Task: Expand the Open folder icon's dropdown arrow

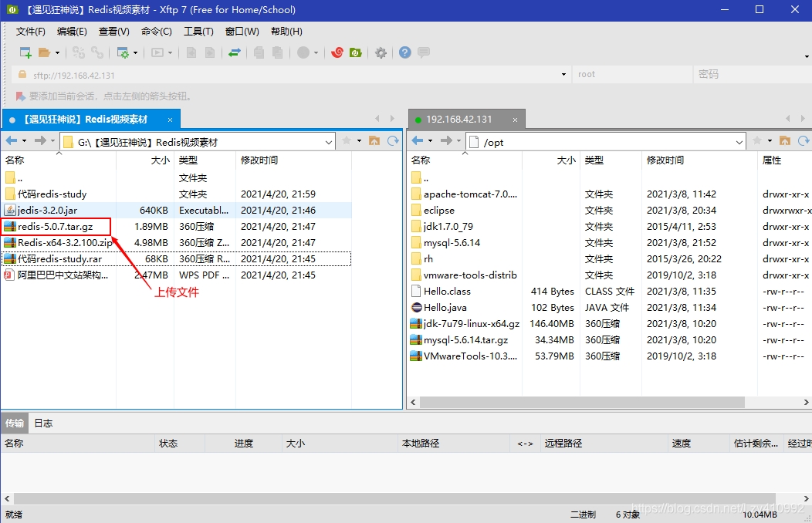Action: 57,52
